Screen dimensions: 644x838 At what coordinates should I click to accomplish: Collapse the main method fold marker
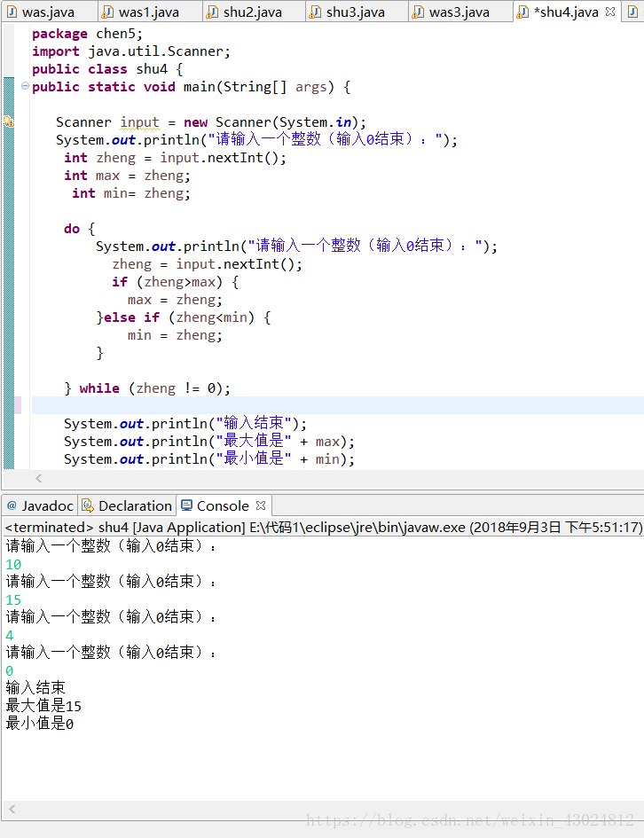pos(25,85)
